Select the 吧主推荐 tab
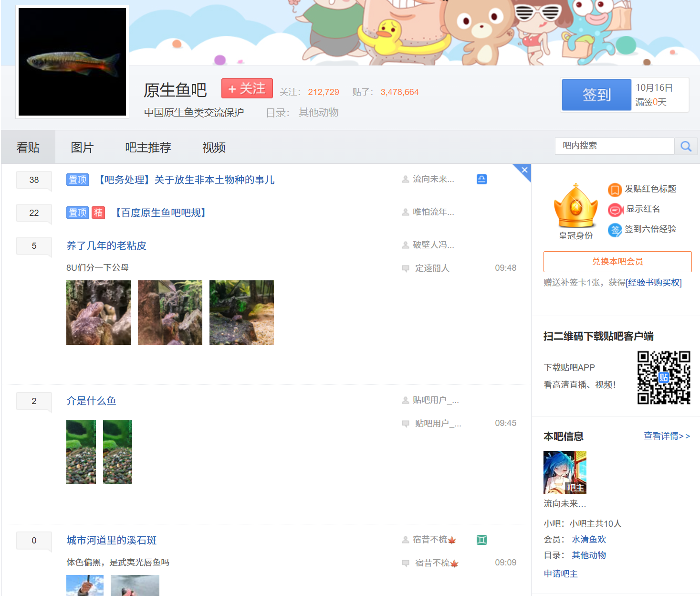Image resolution: width=700 pixels, height=596 pixels. pos(147,147)
